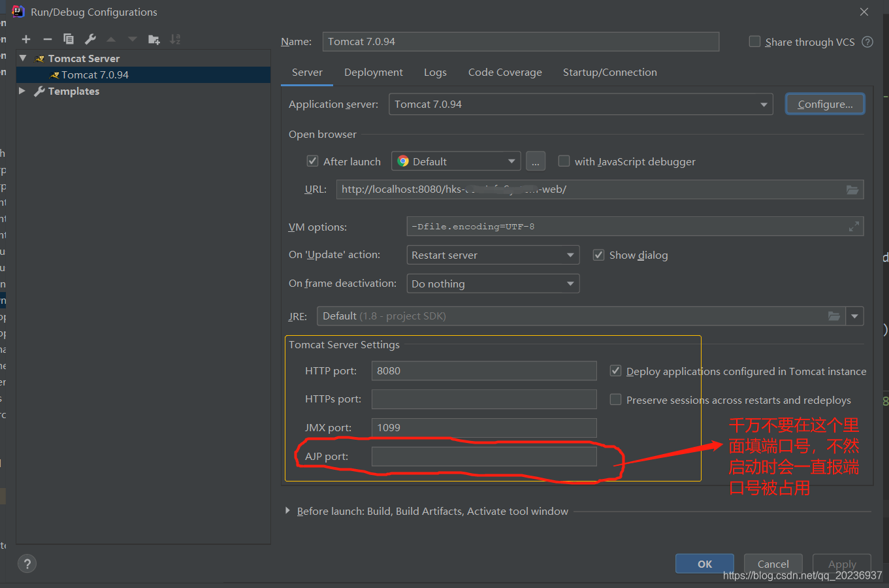Viewport: 889px width, 588px height.
Task: Select Tomcat 7.0.94 configuration in tree
Action: pyautogui.click(x=143, y=74)
